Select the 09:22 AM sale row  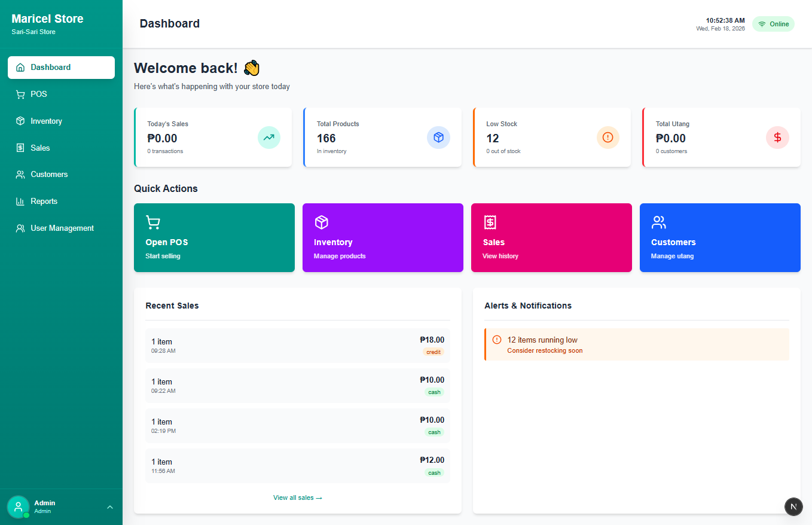(298, 386)
